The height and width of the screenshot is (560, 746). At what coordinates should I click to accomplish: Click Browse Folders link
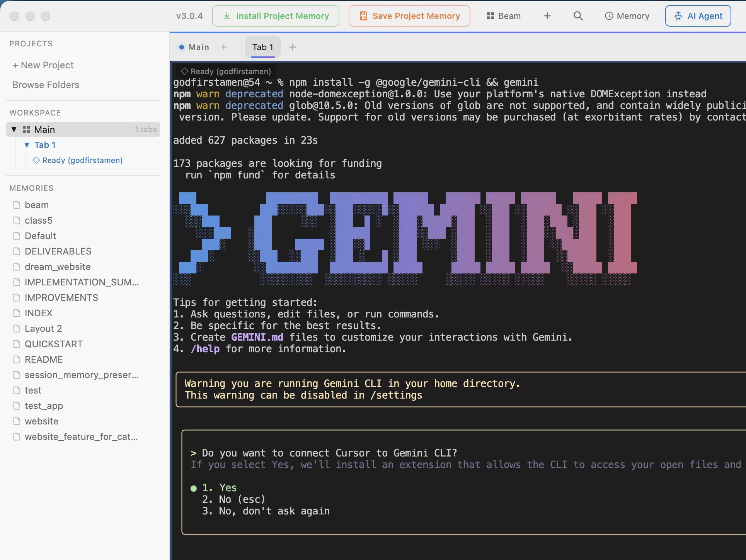pos(46,85)
